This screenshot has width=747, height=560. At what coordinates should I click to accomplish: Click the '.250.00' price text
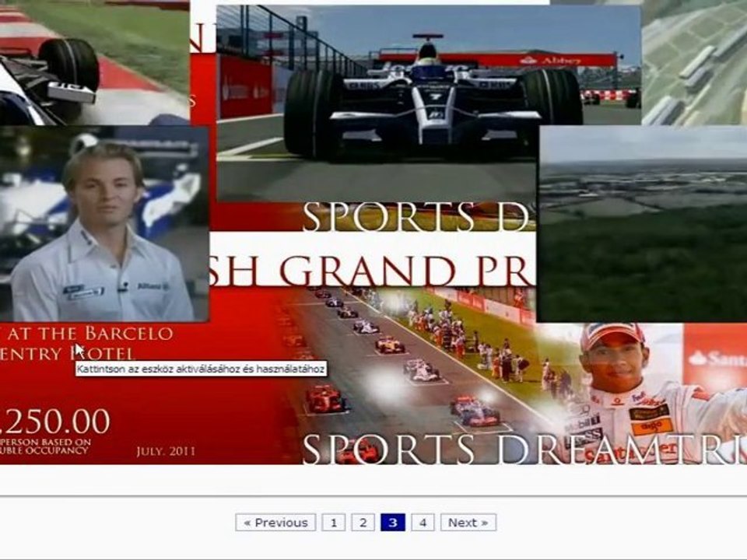coord(54,422)
